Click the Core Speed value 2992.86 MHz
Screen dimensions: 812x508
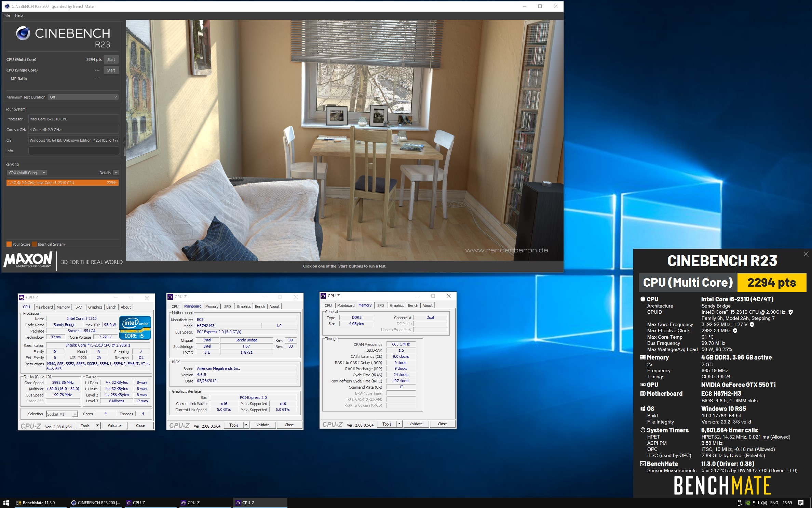coord(63,382)
